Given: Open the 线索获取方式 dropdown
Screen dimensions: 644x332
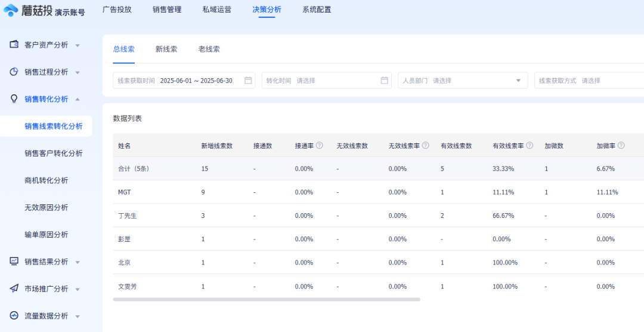Looking at the screenshot, I should 587,81.
